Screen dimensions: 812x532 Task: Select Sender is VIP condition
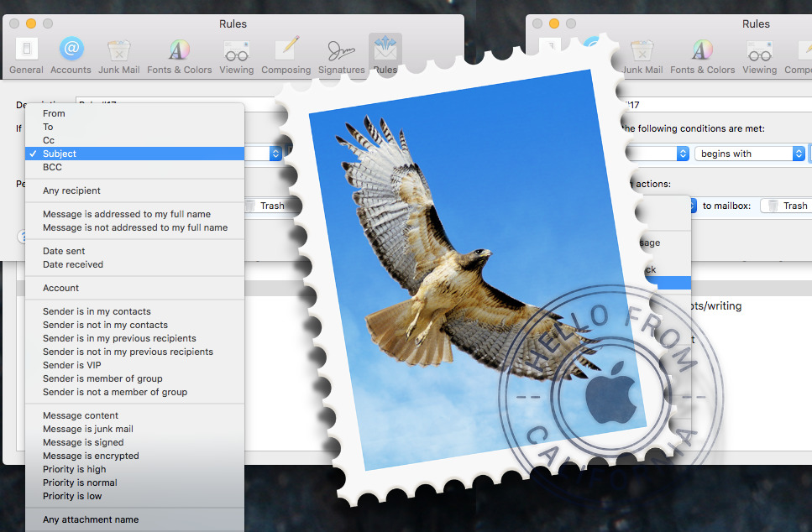[134, 365]
